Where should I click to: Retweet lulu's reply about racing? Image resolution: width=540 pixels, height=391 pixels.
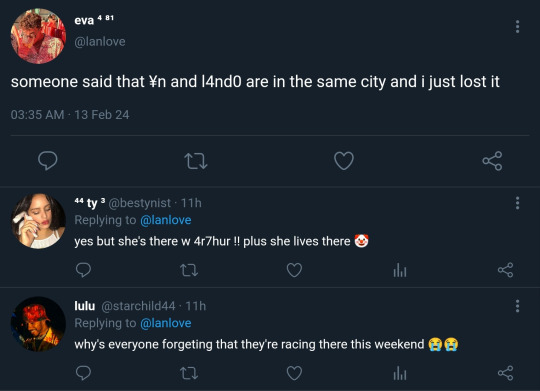(x=189, y=373)
